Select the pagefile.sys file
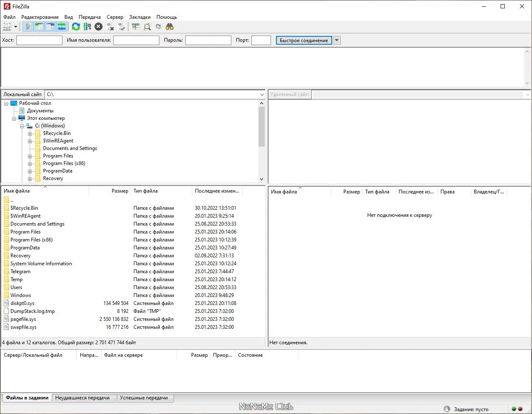The image size is (532, 414). pos(23,319)
